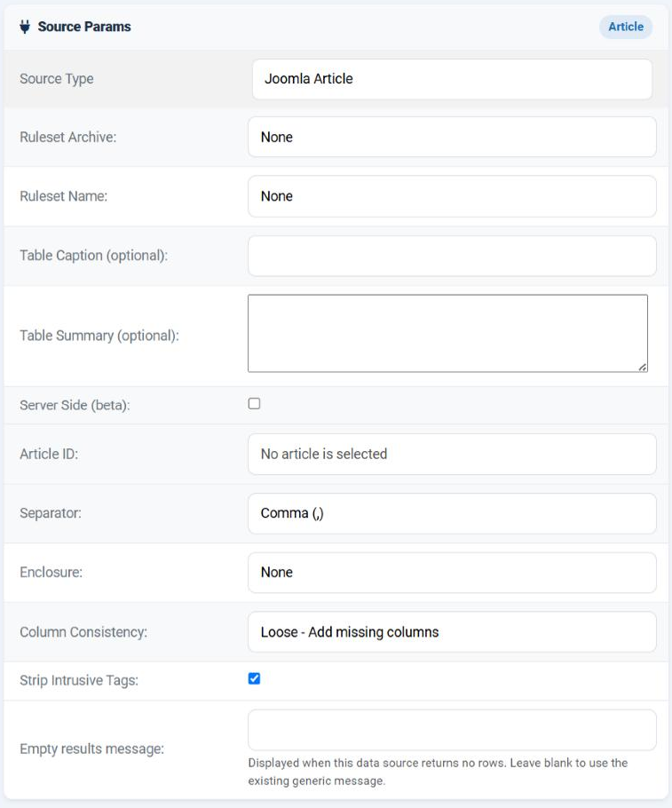Click the Separator: label

[51, 513]
